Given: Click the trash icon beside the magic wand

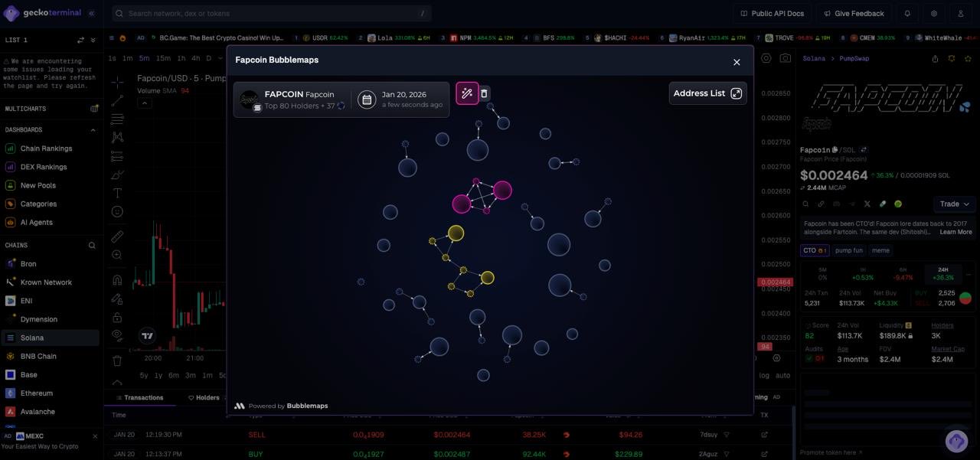Looking at the screenshot, I should tap(484, 93).
